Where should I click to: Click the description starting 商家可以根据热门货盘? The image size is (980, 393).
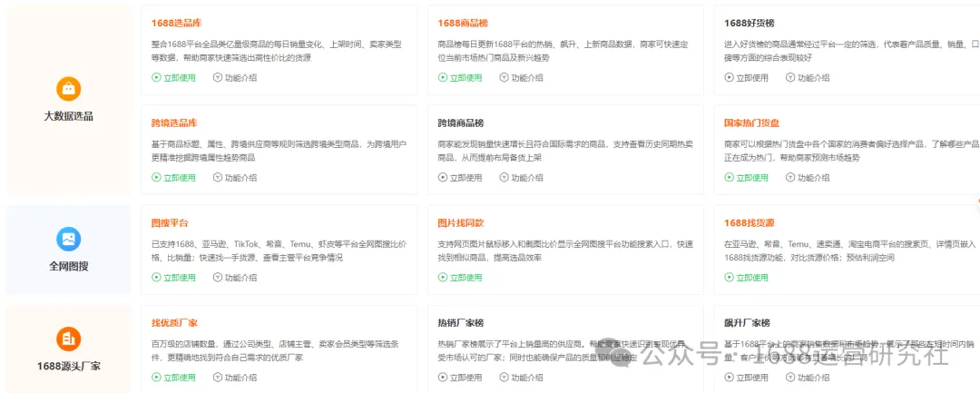[x=852, y=151]
